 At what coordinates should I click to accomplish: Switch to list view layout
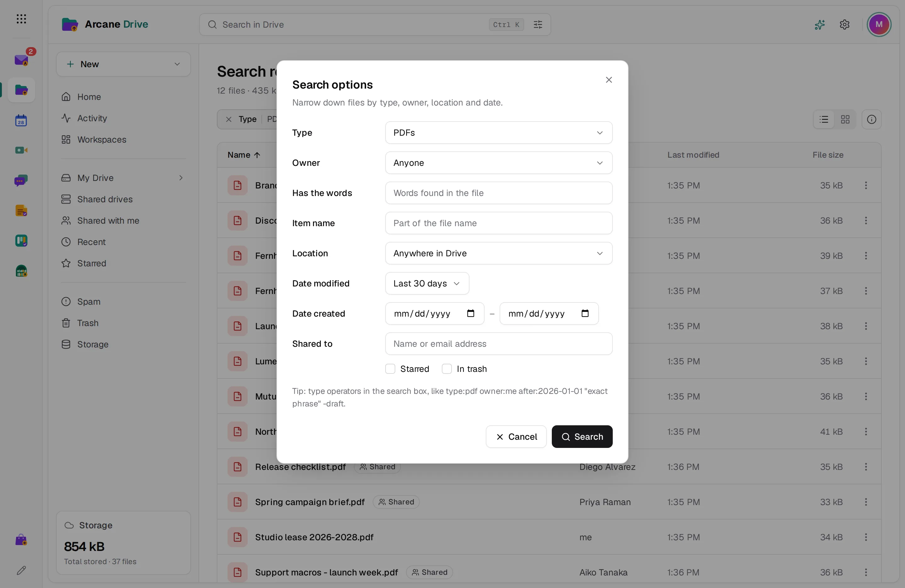point(824,119)
